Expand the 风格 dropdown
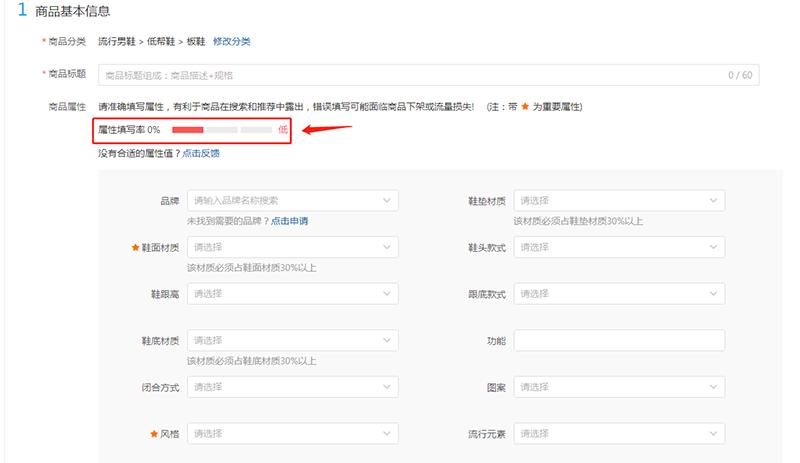This screenshot has height=463, width=800. 292,434
